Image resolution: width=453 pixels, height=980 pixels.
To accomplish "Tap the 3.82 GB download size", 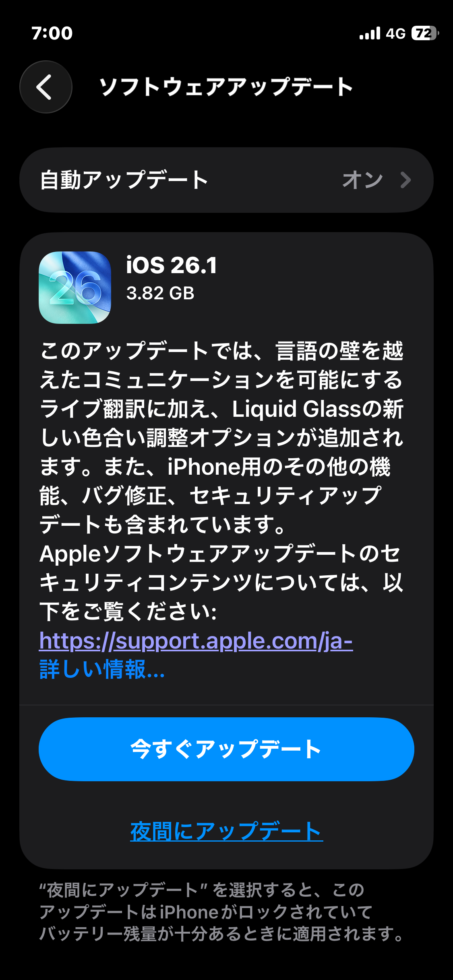I will (160, 293).
